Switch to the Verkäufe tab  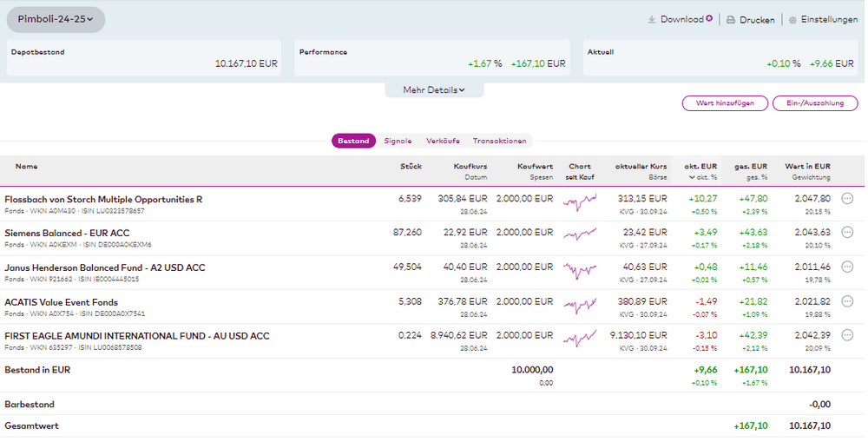(x=443, y=141)
